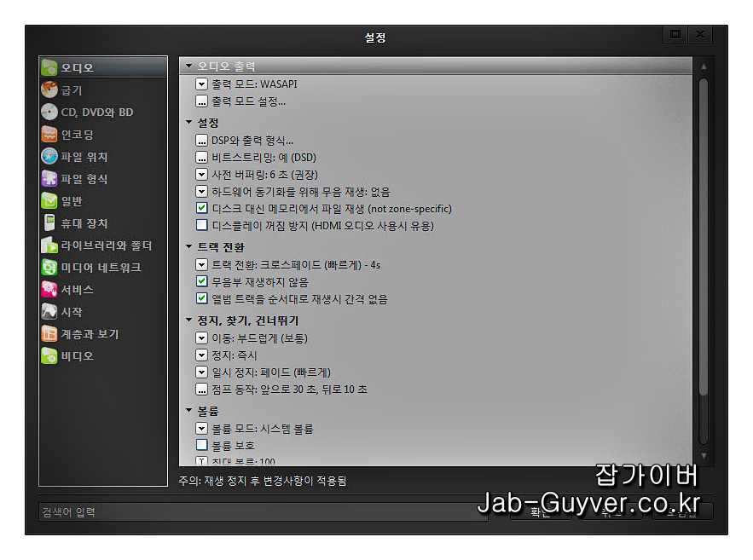Select the 파일 형식 icon

[49, 178]
